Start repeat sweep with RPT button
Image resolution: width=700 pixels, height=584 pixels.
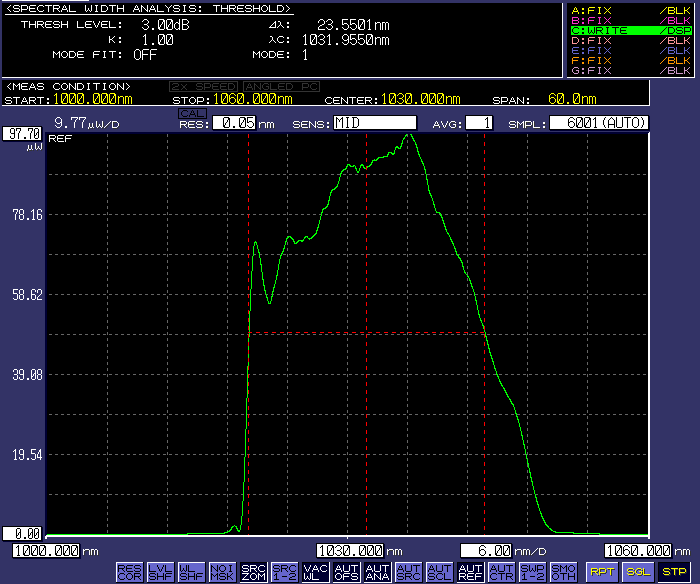tap(602, 572)
